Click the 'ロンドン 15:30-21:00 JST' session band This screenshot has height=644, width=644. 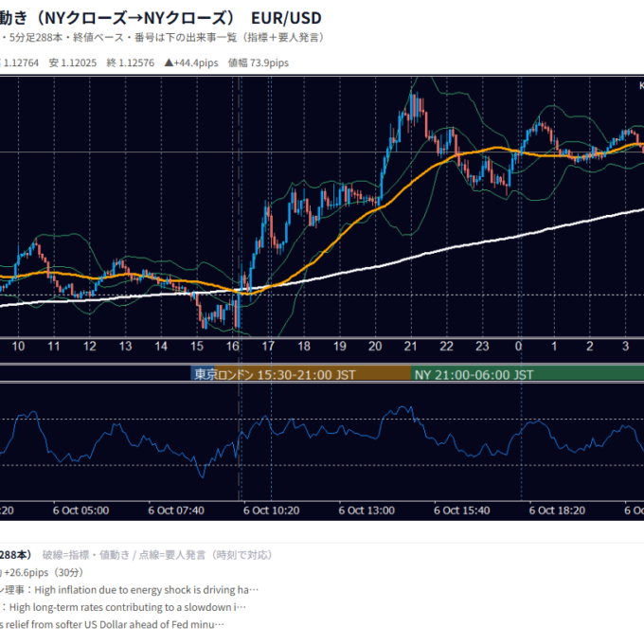[313, 374]
